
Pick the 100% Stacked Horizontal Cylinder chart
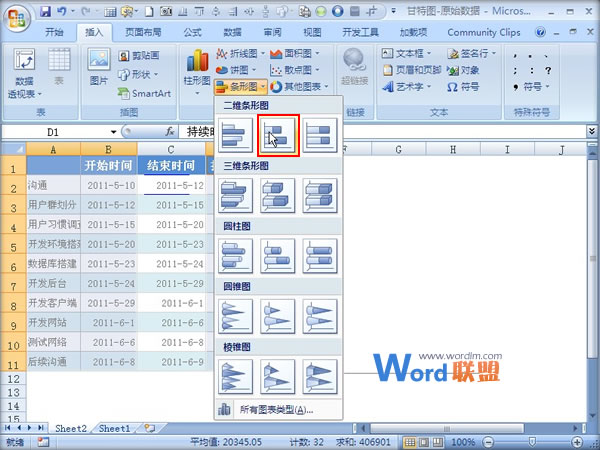click(320, 256)
